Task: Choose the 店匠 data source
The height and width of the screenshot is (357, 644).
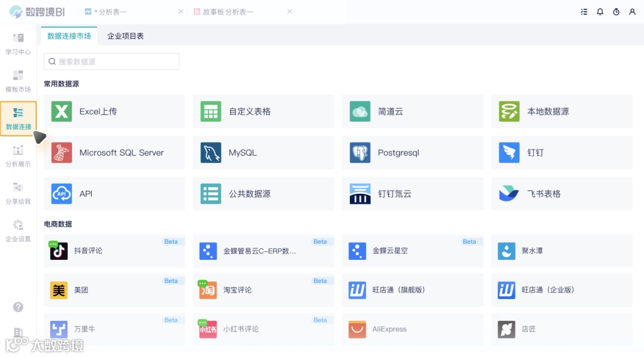Action: point(562,329)
